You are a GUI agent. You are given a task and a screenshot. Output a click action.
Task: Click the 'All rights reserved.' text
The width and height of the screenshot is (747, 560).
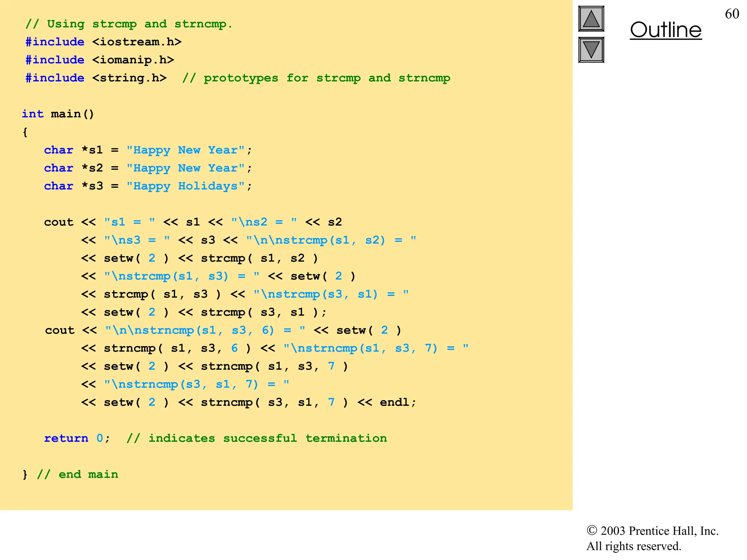point(634,546)
